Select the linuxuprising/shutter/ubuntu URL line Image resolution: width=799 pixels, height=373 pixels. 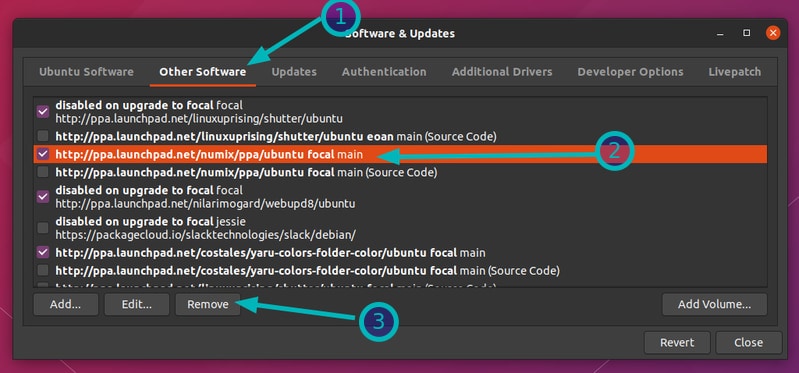(x=199, y=119)
